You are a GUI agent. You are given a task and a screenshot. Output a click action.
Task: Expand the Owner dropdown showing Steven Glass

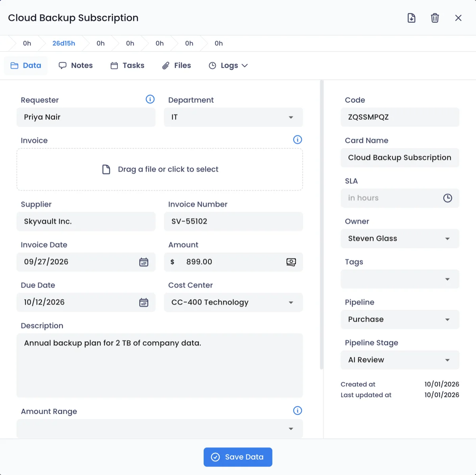pyautogui.click(x=400, y=238)
